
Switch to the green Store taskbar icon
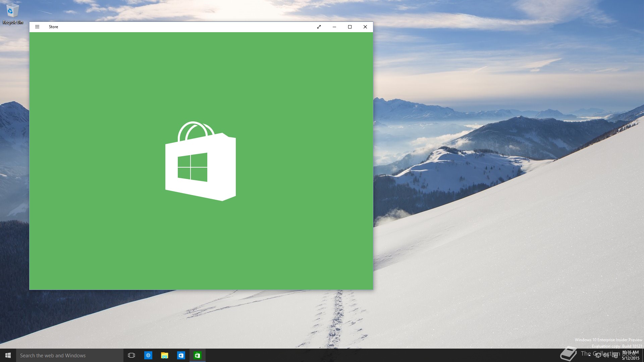[x=198, y=355]
